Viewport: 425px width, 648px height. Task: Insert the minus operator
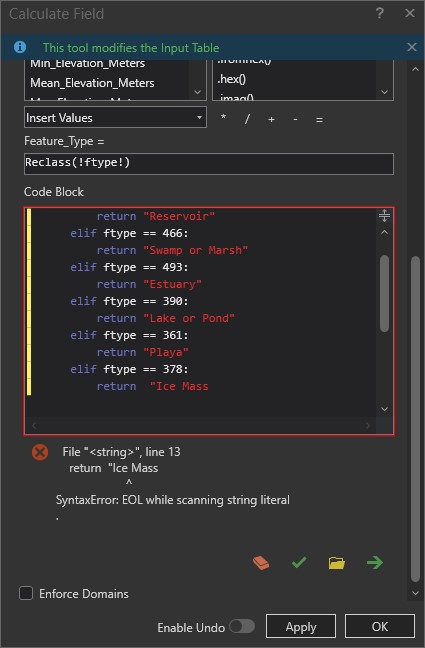click(295, 119)
